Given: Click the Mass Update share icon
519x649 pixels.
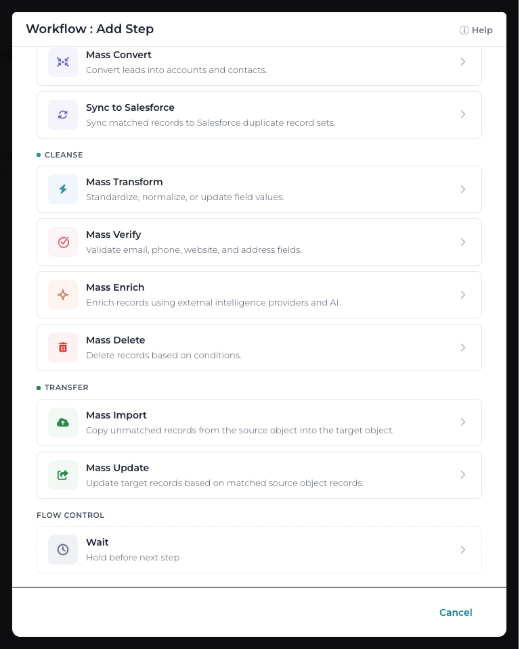Looking at the screenshot, I should tap(63, 475).
